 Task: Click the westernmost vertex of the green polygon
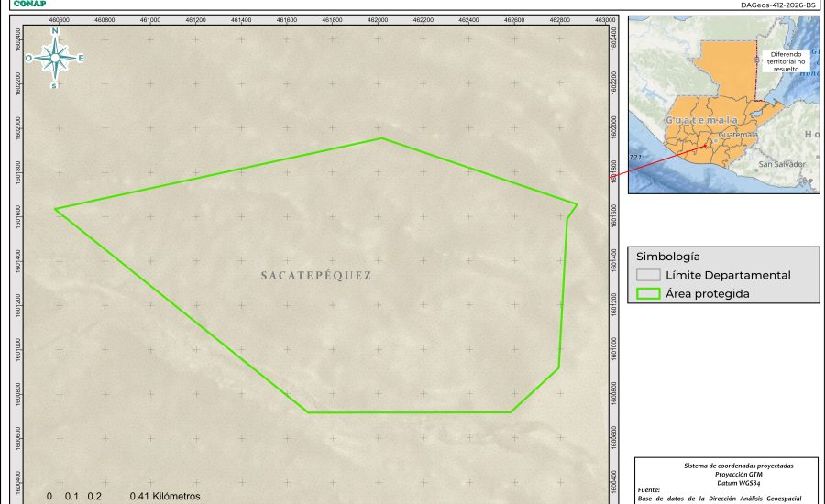(x=55, y=209)
